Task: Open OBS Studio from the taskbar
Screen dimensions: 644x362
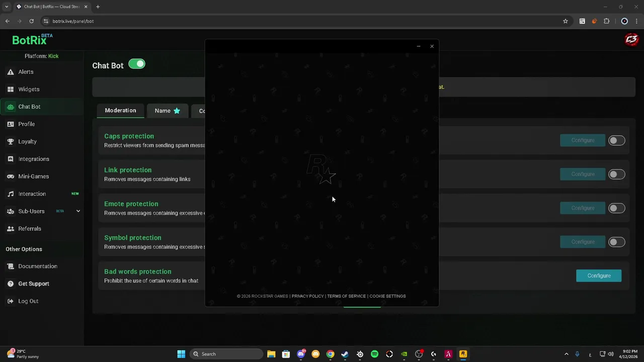Action: [x=419, y=354]
